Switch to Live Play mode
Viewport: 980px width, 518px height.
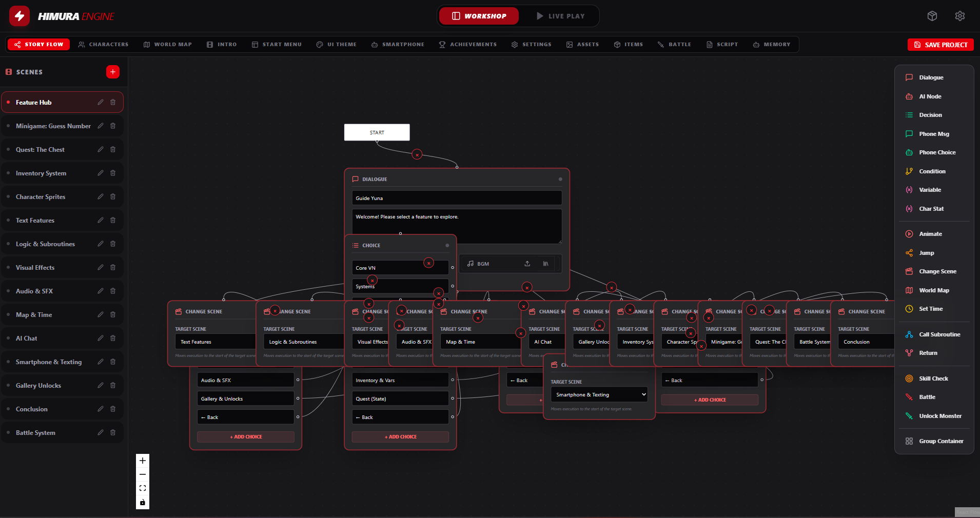pos(560,16)
